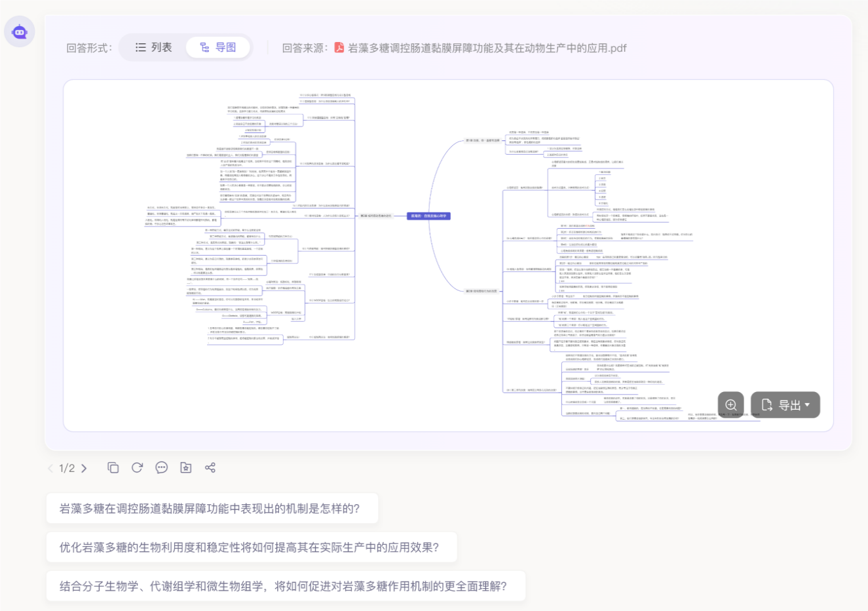The width and height of the screenshot is (868, 611).
Task: Go to the next answer page arrow
Action: [84, 468]
